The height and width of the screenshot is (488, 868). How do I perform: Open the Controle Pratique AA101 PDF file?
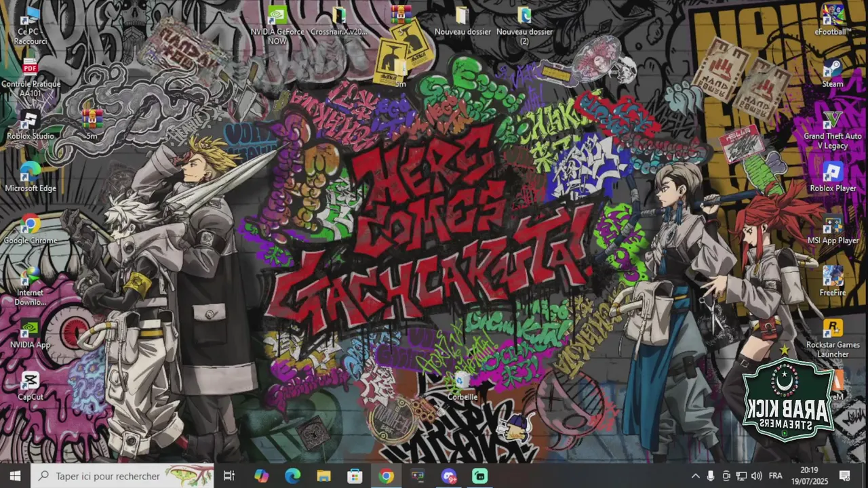click(31, 78)
